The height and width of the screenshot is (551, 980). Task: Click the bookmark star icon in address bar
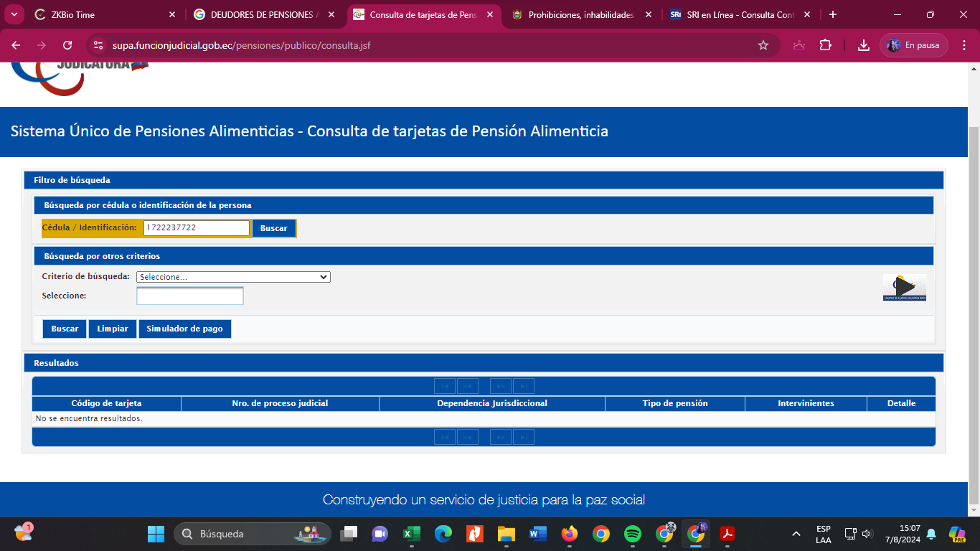click(763, 45)
